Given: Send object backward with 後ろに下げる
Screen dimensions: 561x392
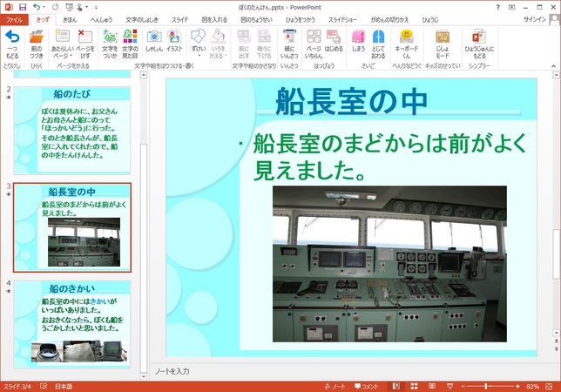Looking at the screenshot, I should click(x=264, y=44).
